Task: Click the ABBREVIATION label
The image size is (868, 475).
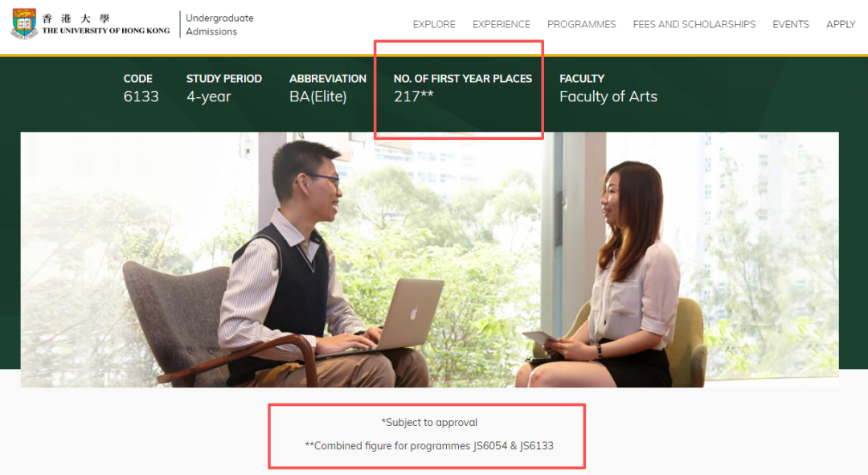Action: (328, 79)
